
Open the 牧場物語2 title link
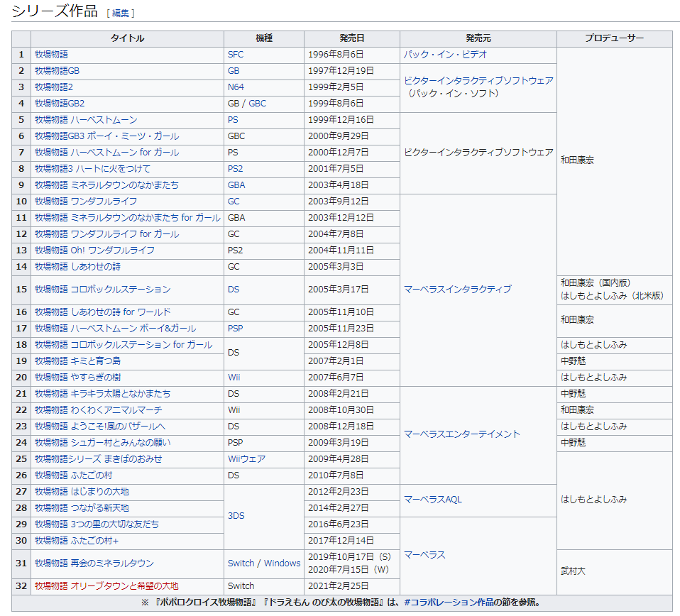[54, 87]
